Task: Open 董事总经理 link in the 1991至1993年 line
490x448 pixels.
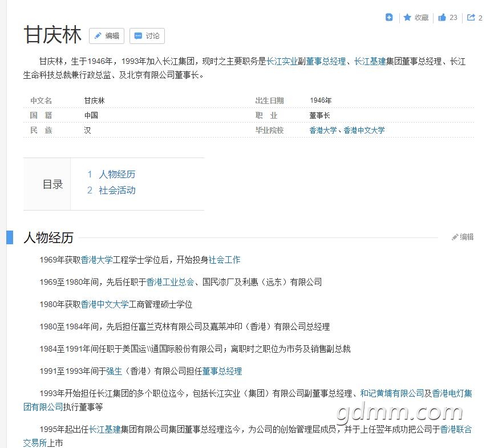Action: (x=222, y=371)
